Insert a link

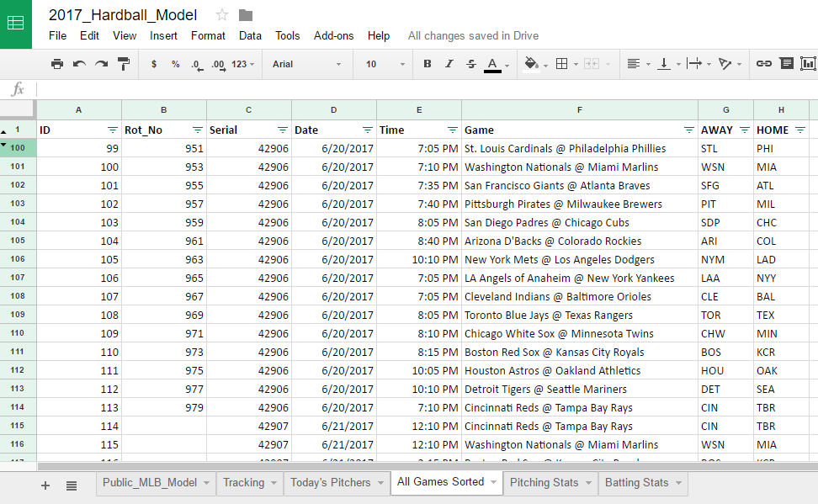764,64
